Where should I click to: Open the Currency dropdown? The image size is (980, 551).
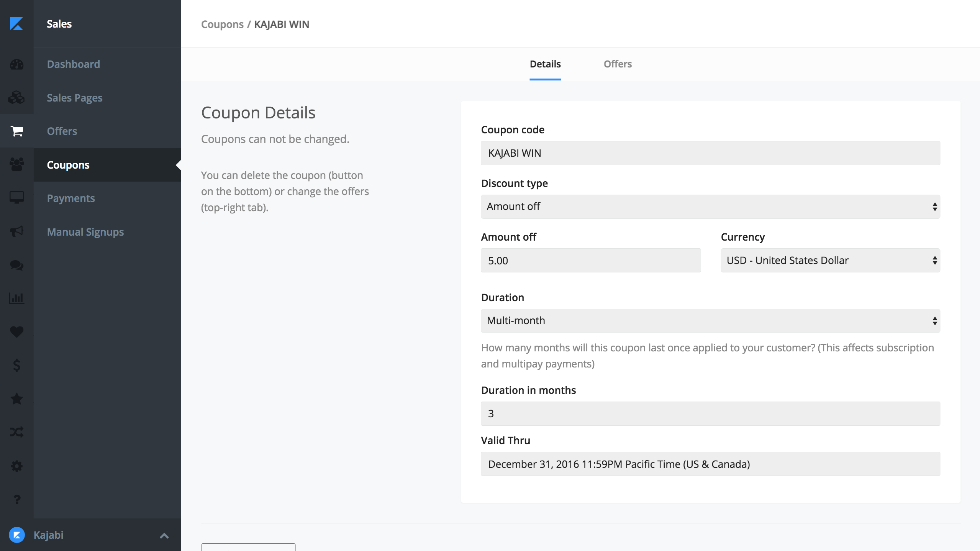[830, 261]
